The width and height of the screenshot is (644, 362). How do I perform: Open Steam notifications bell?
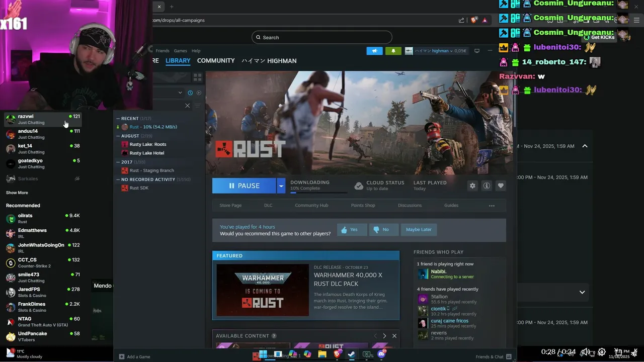pos(393,51)
